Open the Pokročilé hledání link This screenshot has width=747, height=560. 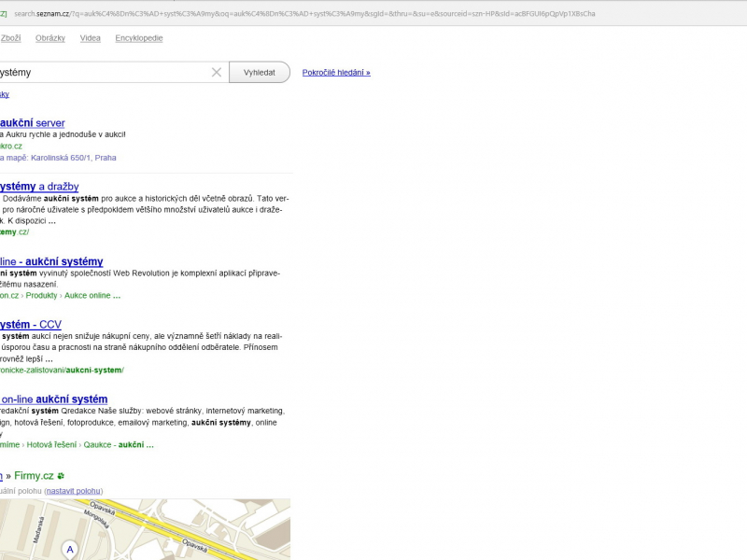[336, 72]
